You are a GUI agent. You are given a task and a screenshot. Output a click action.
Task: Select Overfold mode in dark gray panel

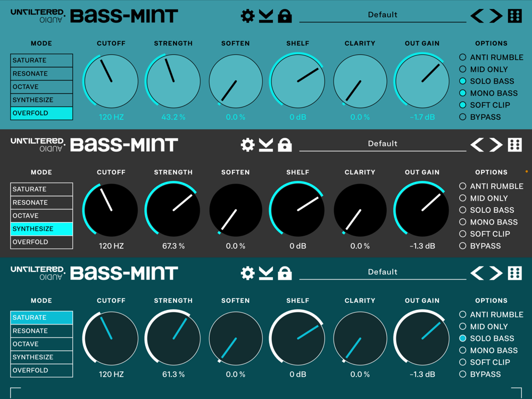tap(41, 242)
